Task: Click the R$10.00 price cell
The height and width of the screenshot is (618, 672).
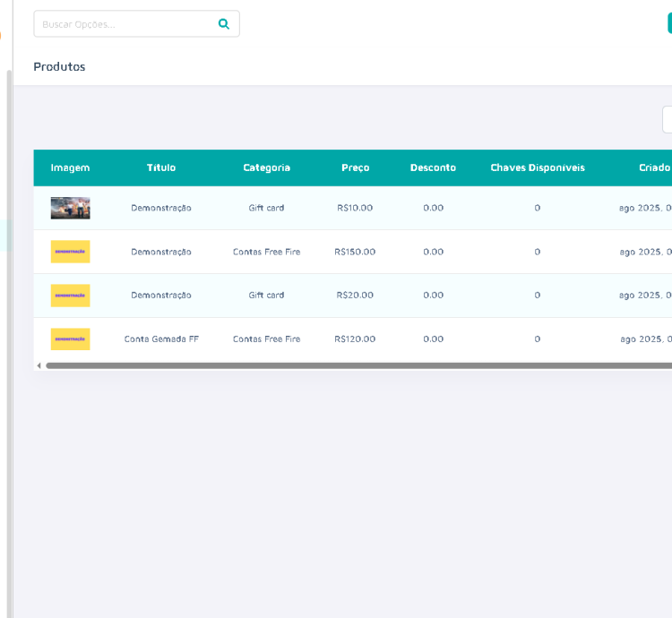Action: pyautogui.click(x=355, y=208)
